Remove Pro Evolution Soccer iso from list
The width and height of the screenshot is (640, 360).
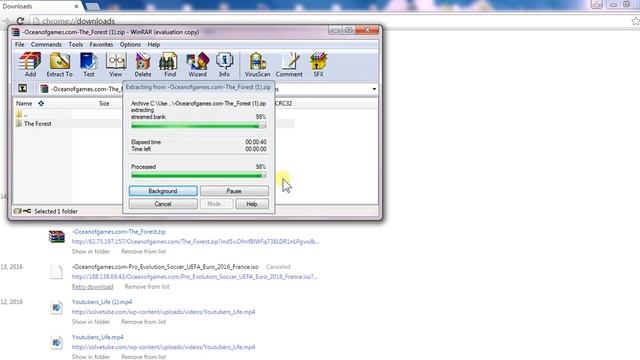[x=147, y=287]
